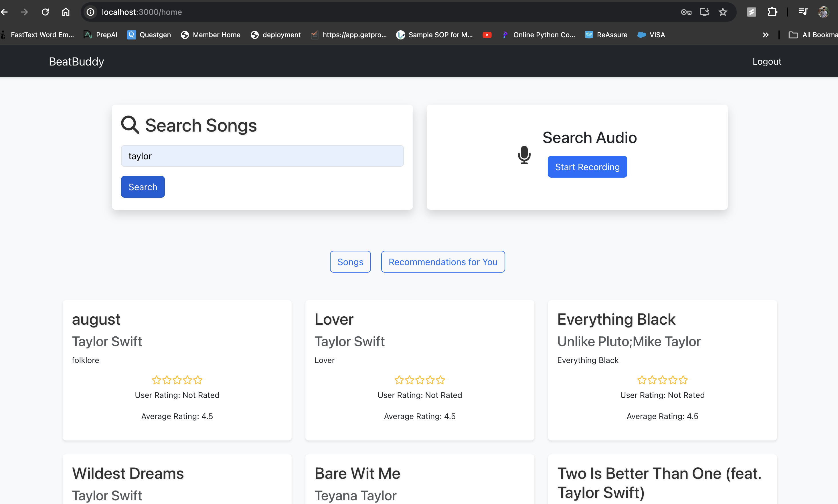This screenshot has width=838, height=504.
Task: Click the password manager key icon
Action: pos(686,12)
